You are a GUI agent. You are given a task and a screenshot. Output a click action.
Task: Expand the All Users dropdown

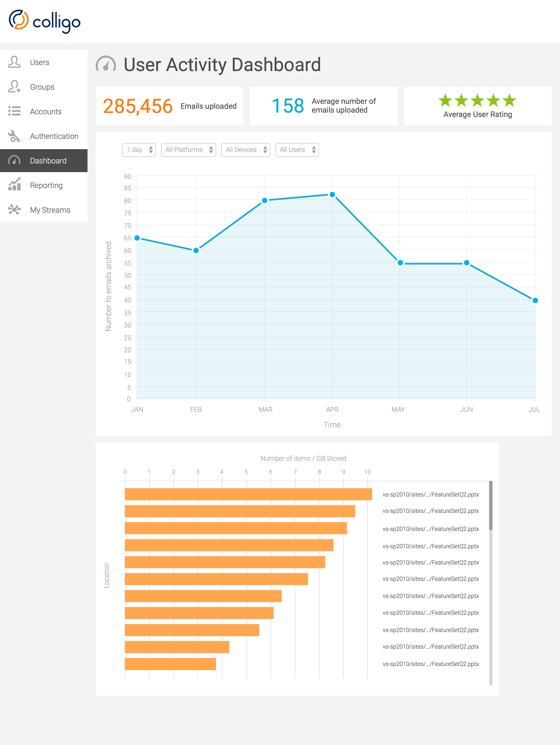tap(297, 150)
